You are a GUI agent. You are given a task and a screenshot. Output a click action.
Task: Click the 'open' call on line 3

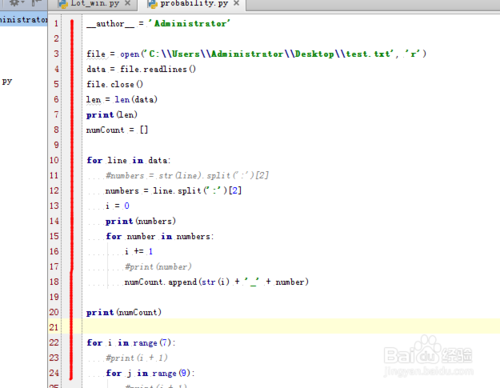point(130,54)
